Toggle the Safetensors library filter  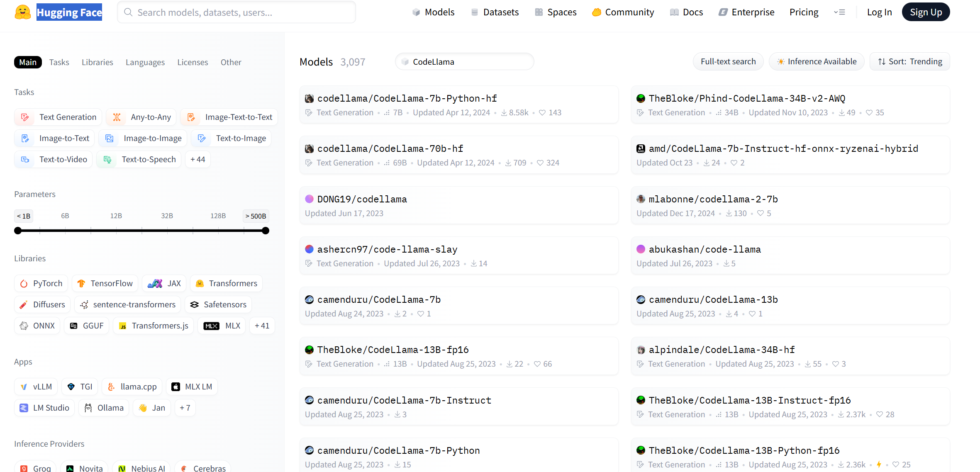pos(218,304)
